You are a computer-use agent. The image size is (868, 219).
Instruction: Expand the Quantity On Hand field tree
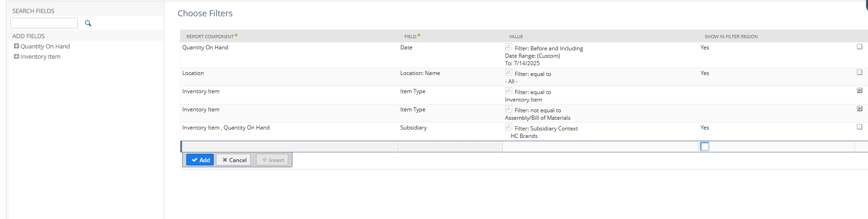pyautogui.click(x=16, y=46)
